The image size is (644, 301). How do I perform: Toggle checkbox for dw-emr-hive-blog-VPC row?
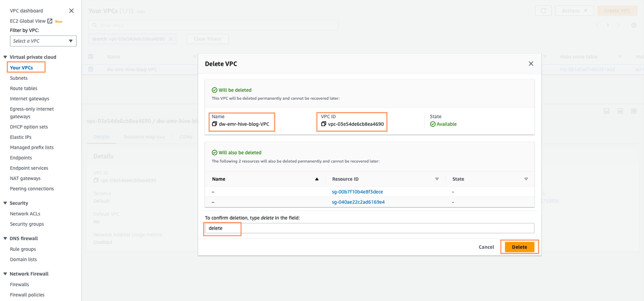coord(91,69)
